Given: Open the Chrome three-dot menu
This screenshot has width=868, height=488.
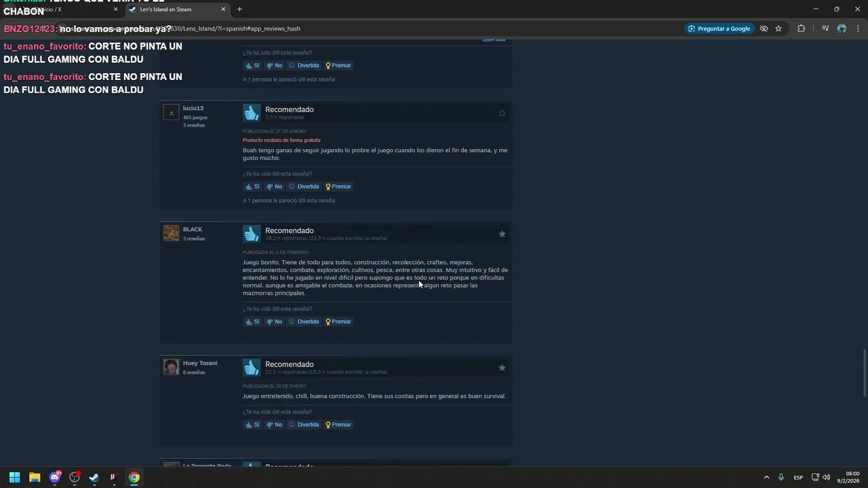Looking at the screenshot, I should click(x=859, y=28).
